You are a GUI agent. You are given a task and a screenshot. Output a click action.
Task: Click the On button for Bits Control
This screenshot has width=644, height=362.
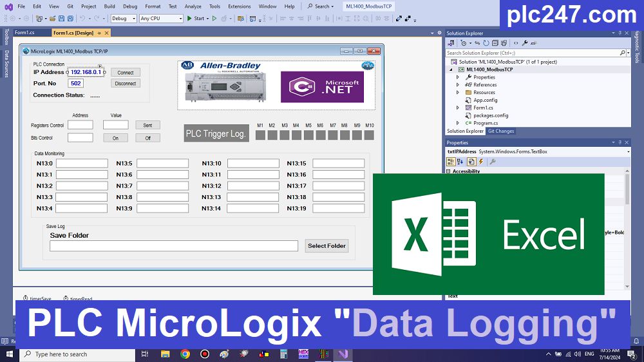(115, 138)
